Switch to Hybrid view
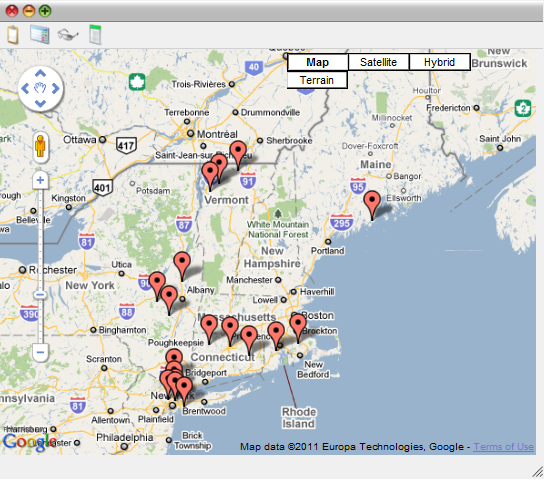544x480 pixels. (440, 62)
